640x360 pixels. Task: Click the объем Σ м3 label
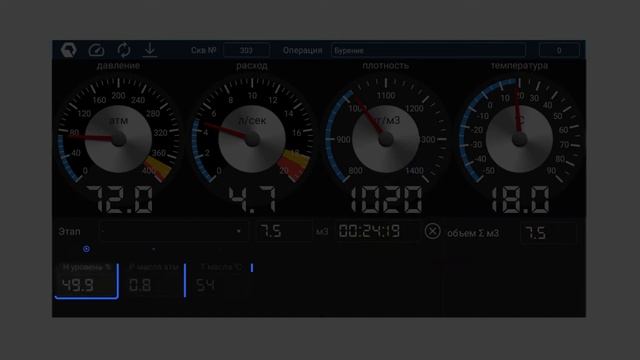[x=473, y=233]
